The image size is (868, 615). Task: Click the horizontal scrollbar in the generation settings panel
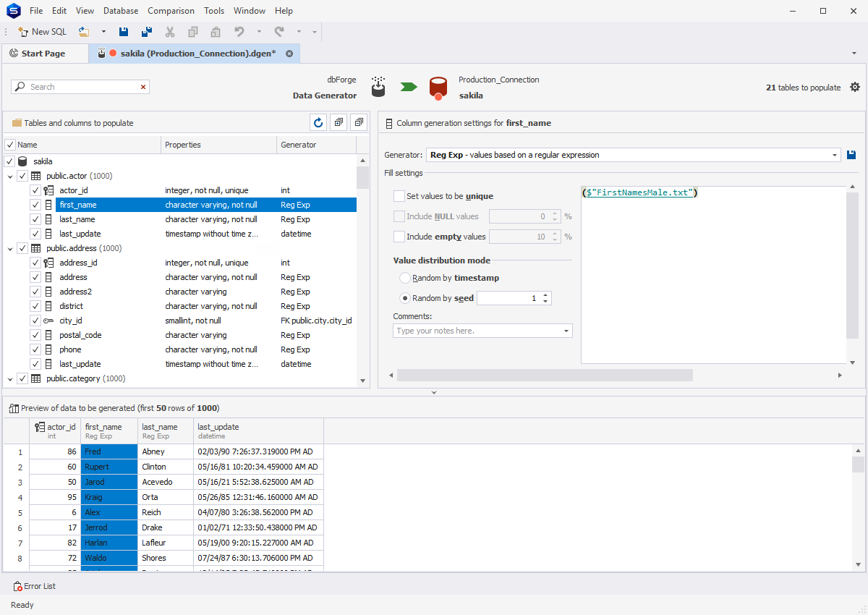[x=545, y=375]
